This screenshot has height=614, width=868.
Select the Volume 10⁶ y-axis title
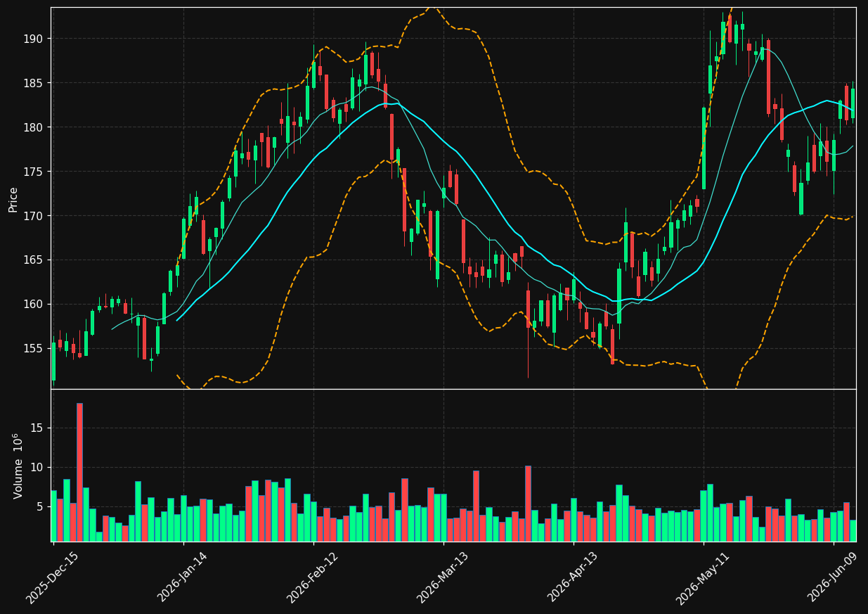tap(18, 466)
